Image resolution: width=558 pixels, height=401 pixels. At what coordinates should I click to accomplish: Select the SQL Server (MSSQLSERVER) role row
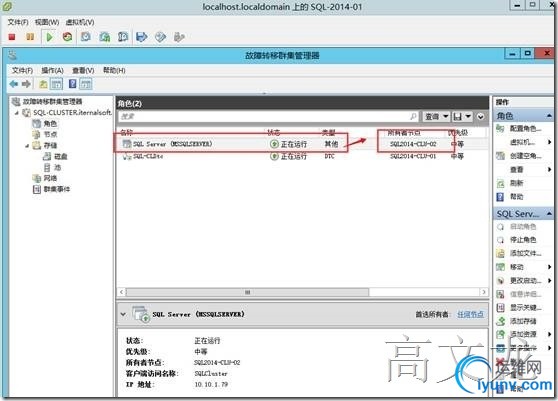[302, 144]
